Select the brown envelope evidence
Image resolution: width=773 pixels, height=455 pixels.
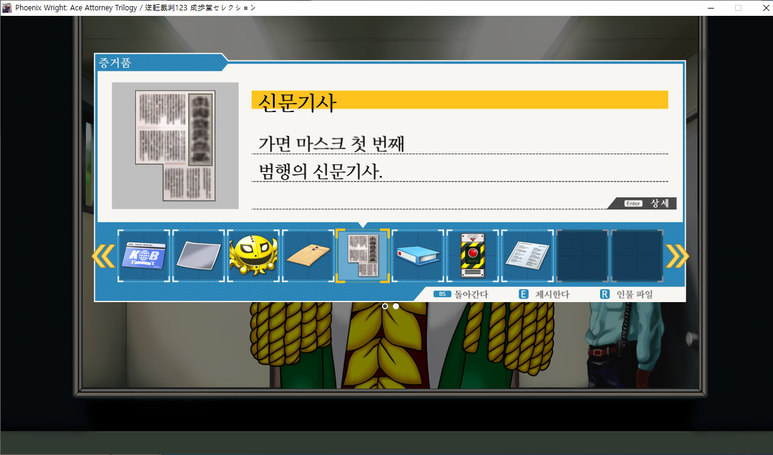tap(308, 256)
